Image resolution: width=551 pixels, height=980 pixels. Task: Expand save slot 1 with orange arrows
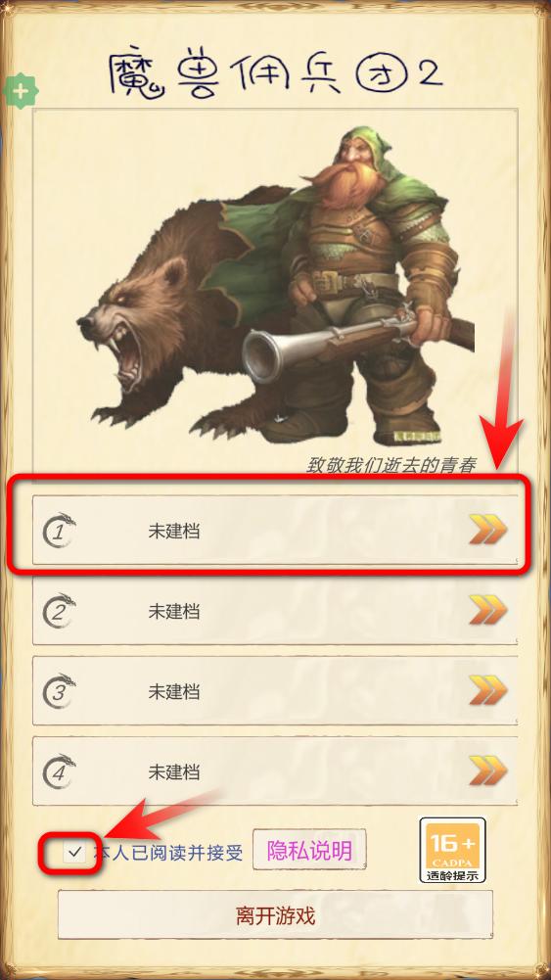point(488,531)
